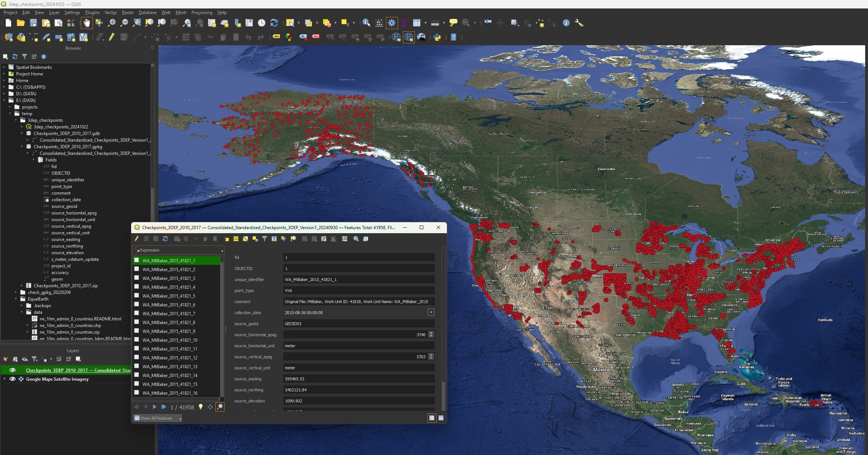The height and width of the screenshot is (455, 868).
Task: Open Python console icon
Action: coord(437,37)
